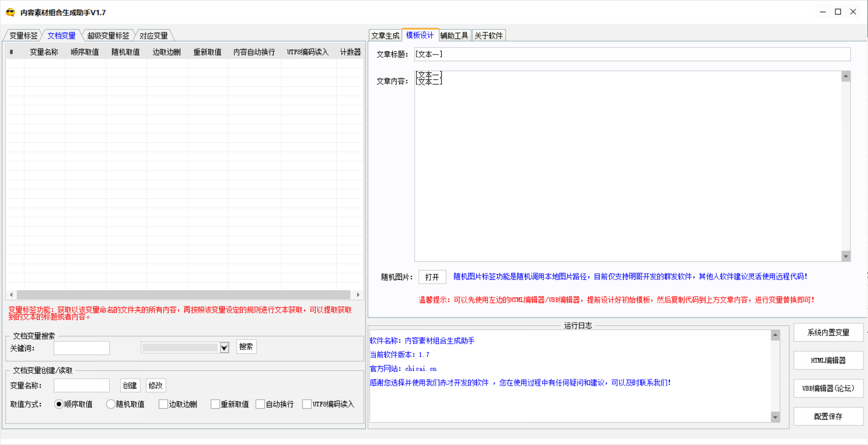
Task: Maximize the application window
Action: coord(838,12)
